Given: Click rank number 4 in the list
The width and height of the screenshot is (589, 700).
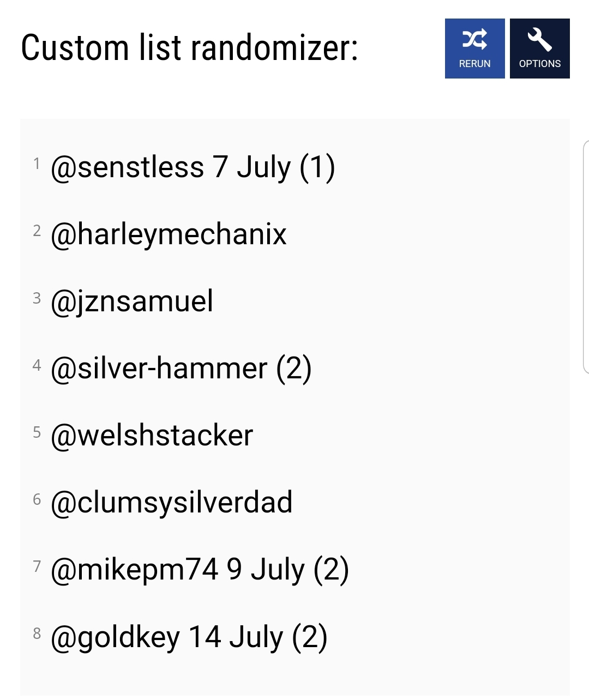Looking at the screenshot, I should tap(37, 365).
